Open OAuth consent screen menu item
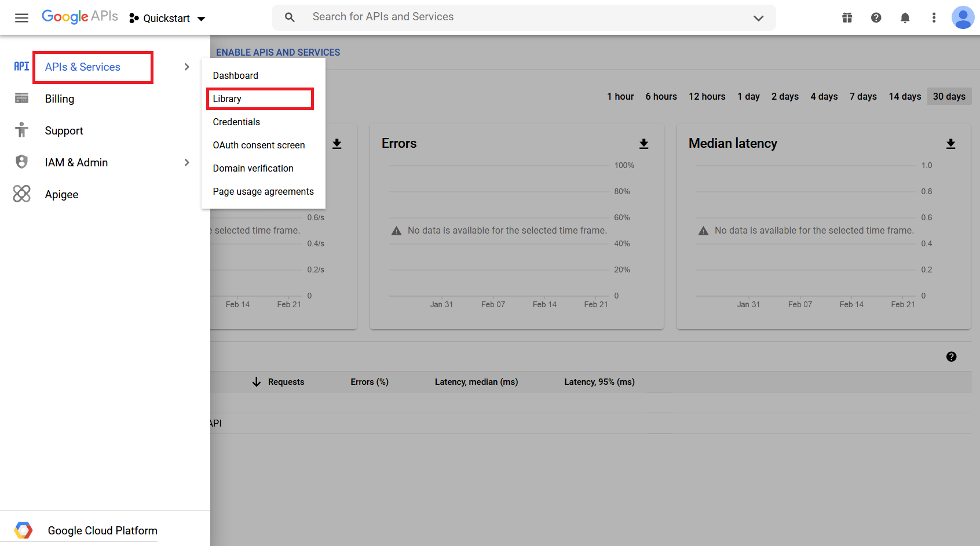The image size is (980, 546). 258,145
